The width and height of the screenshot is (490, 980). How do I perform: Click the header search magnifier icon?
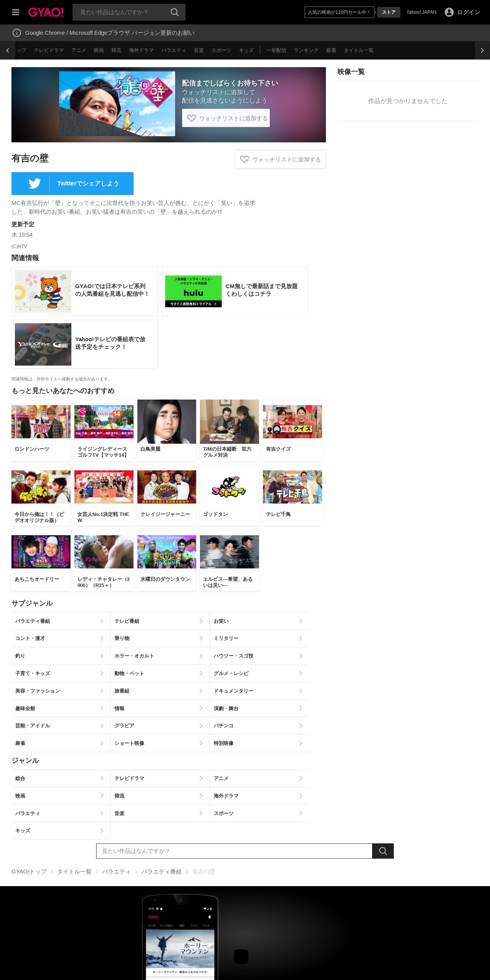[x=174, y=12]
